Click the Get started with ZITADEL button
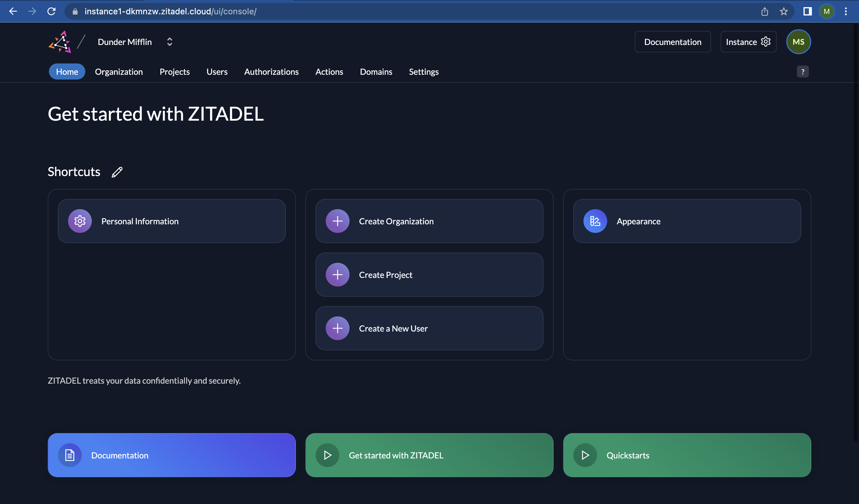Screen dimensions: 859x504 tap(429, 455)
